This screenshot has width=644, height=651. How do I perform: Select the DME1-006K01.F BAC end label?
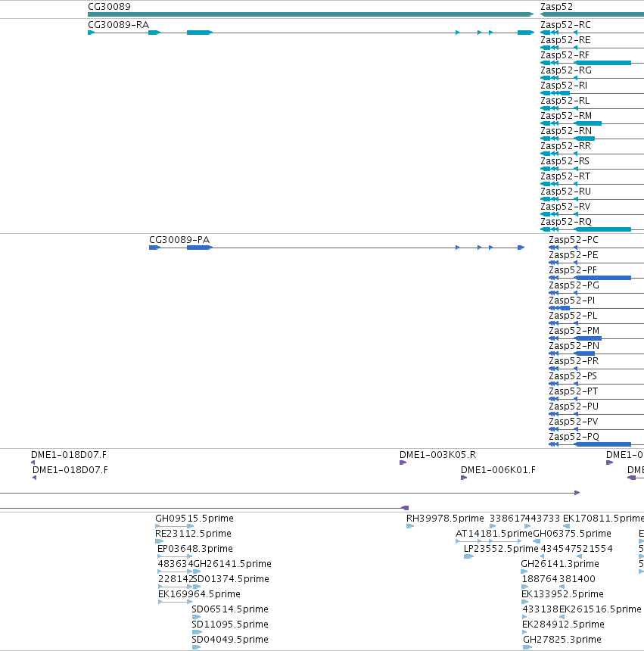coord(498,470)
